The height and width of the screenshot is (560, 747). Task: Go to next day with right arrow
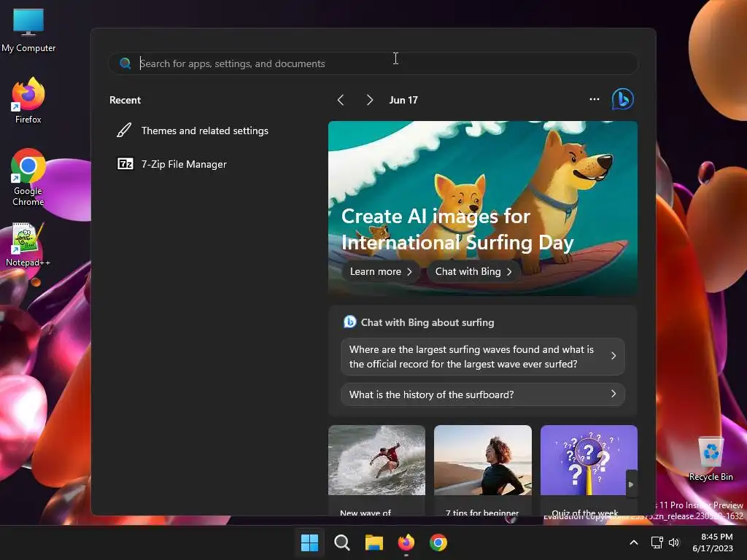click(x=370, y=100)
